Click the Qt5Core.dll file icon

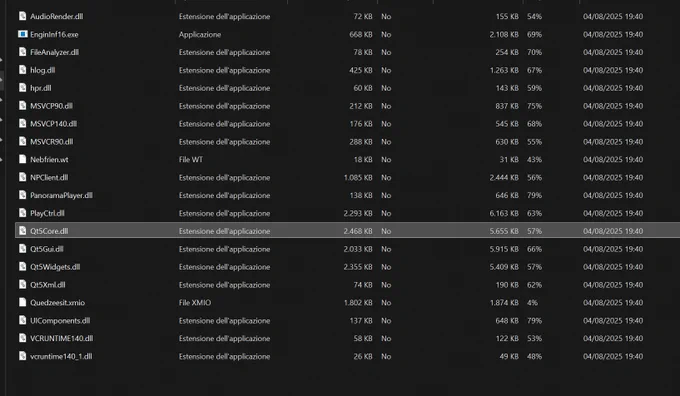coord(23,231)
